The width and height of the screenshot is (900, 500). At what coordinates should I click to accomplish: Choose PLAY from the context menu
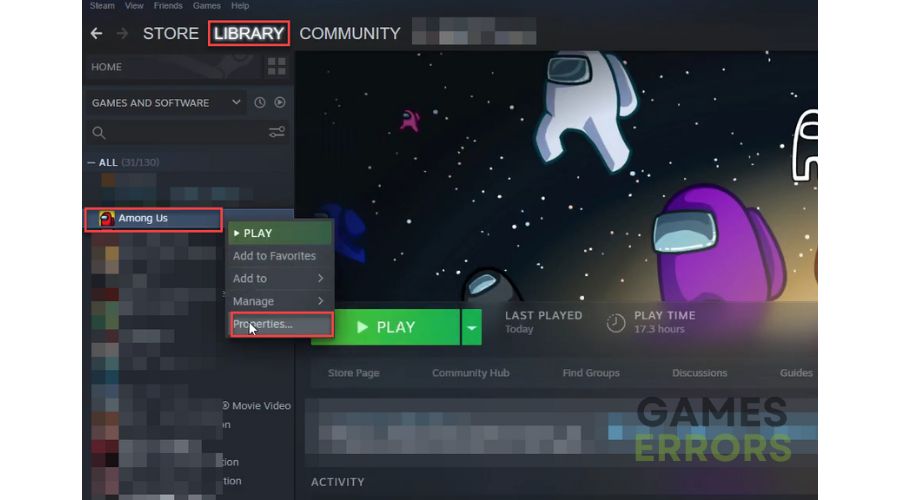[x=280, y=233]
